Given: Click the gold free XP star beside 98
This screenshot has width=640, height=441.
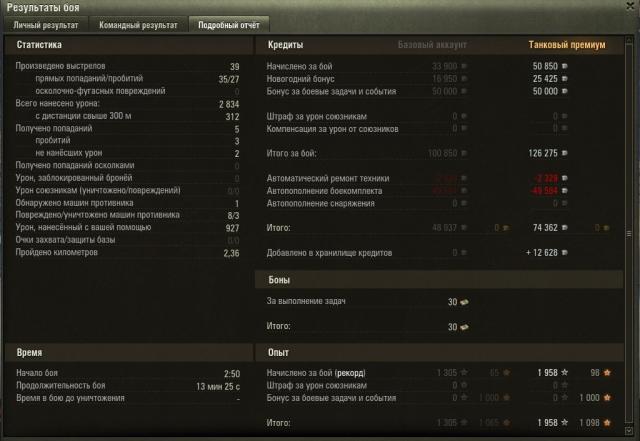Looking at the screenshot, I should (x=607, y=372).
